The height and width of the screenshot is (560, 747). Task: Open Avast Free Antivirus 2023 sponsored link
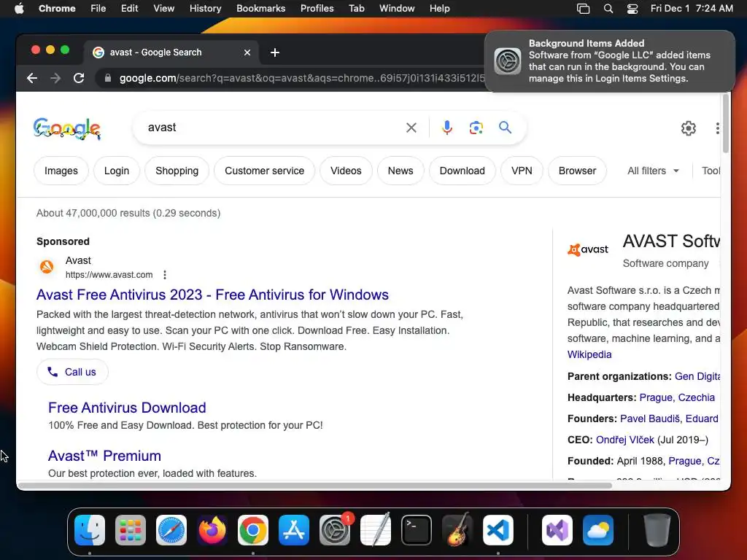[212, 295]
